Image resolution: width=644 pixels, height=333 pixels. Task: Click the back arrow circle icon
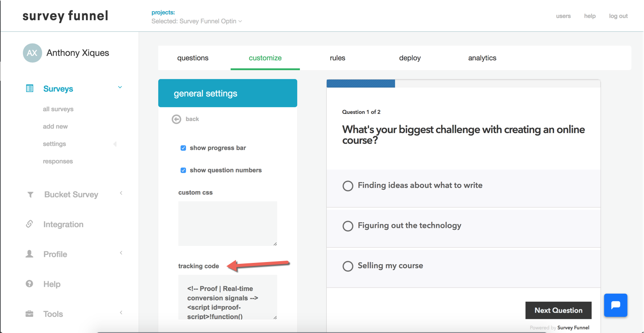[177, 119]
